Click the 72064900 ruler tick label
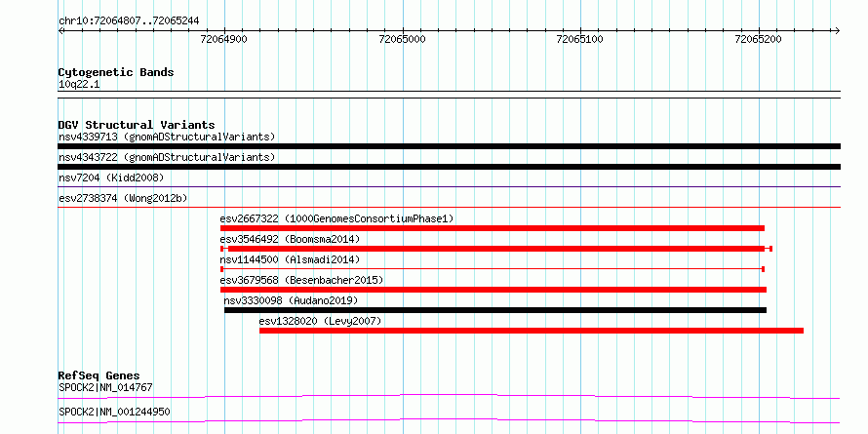Viewport: 868px width, 434px height. [224, 39]
